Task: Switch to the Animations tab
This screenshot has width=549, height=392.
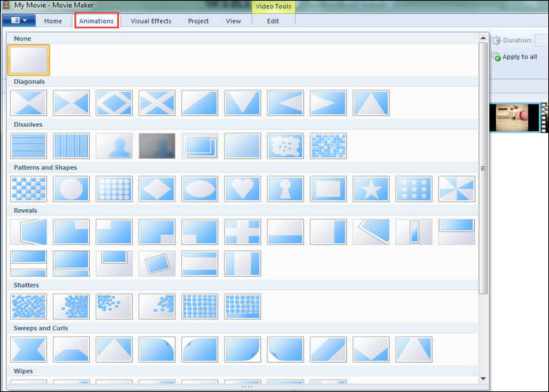Action: (x=96, y=21)
